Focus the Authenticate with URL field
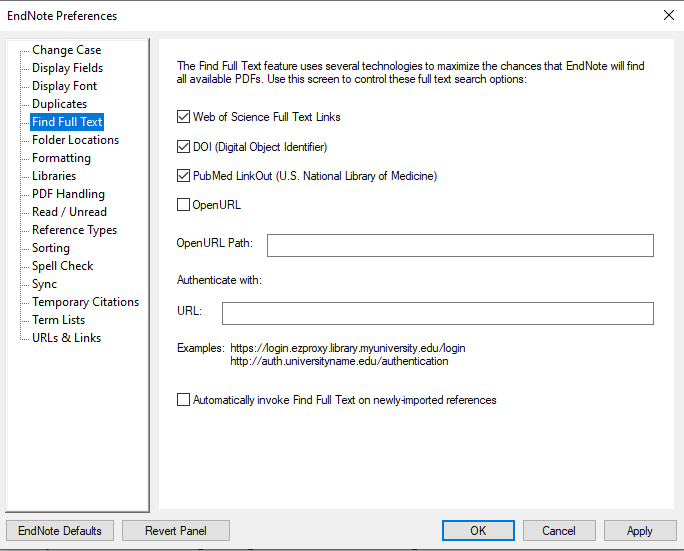 437,314
